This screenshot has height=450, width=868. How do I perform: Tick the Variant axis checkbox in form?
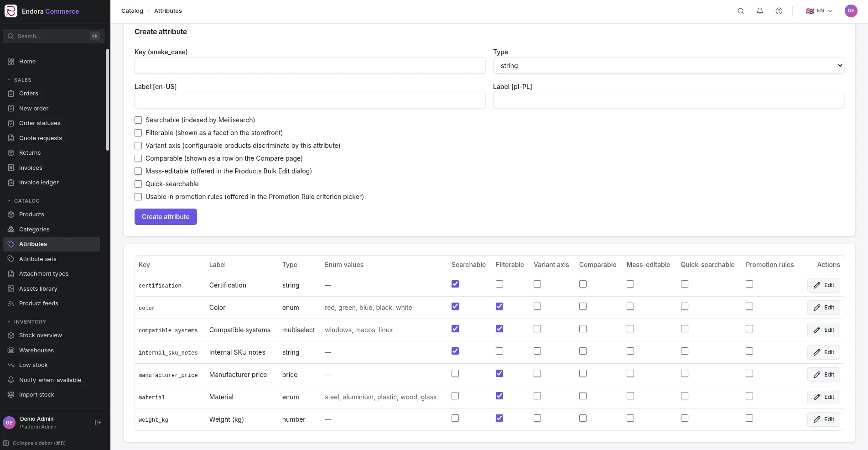[x=138, y=146]
